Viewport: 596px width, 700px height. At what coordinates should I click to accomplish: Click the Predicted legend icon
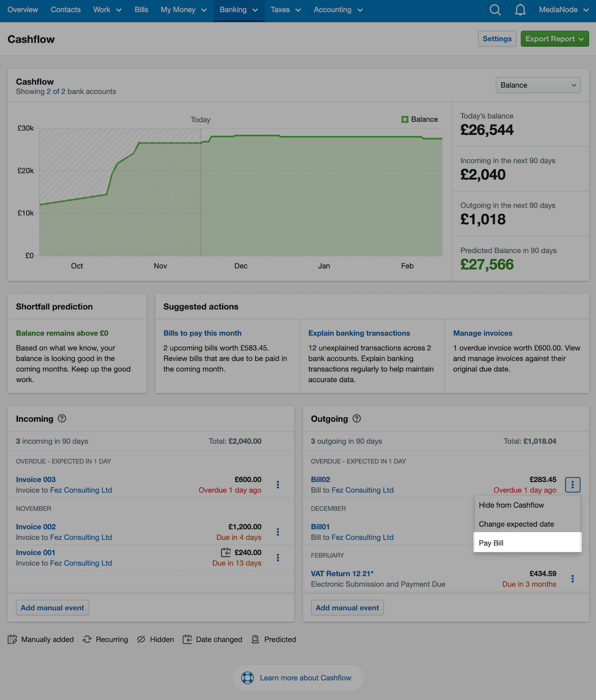coord(255,639)
